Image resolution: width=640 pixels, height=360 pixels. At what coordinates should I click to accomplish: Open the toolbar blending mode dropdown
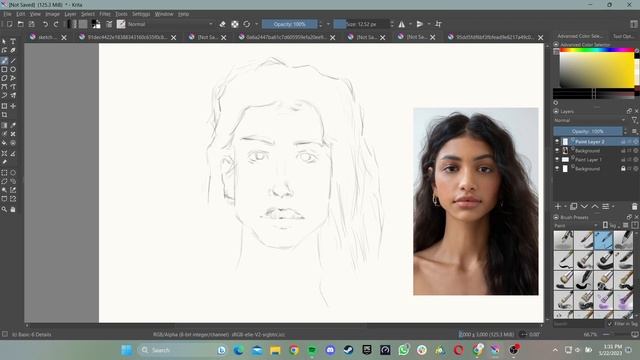170,24
